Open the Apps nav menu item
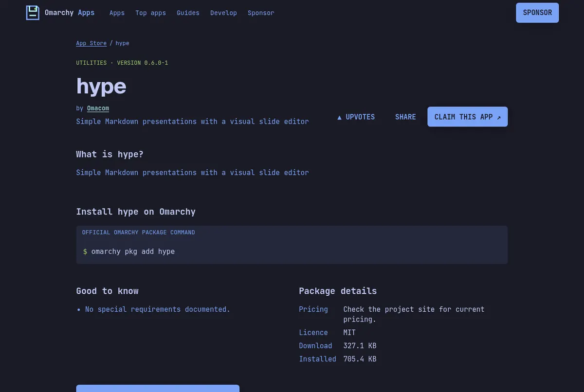The height and width of the screenshot is (392, 584). click(117, 13)
